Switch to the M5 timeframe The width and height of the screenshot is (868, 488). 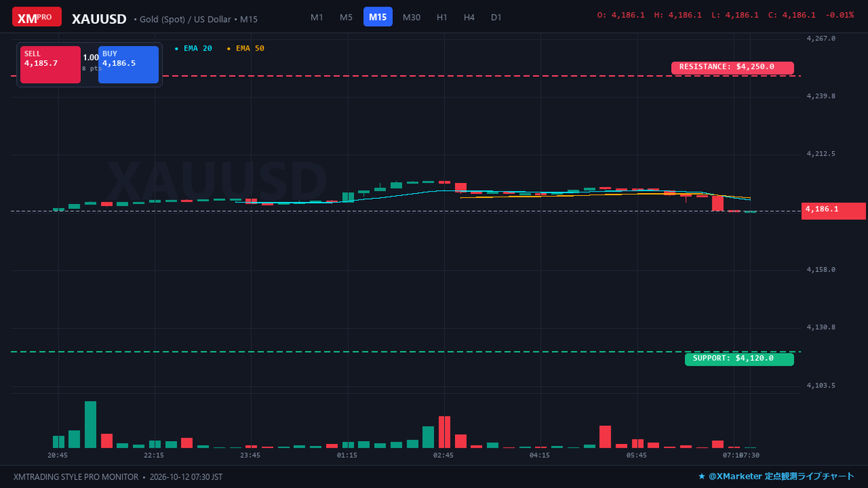(x=346, y=17)
